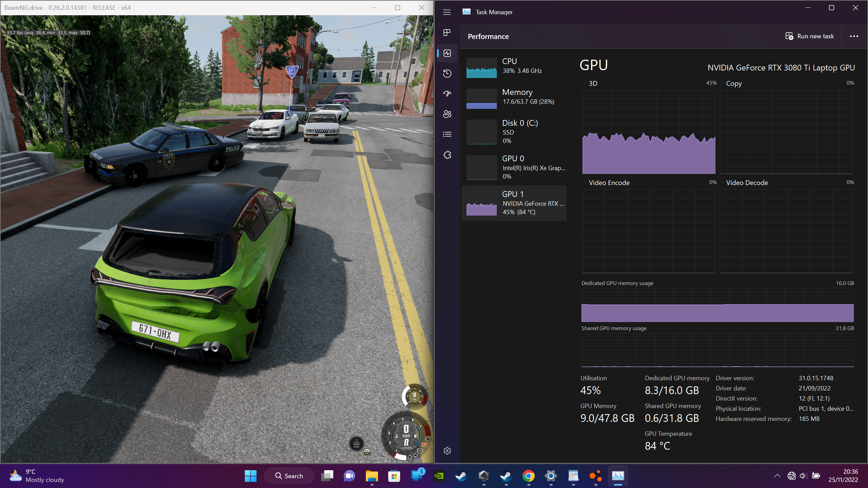Open the clock and date 20:36 flyout

point(843,476)
